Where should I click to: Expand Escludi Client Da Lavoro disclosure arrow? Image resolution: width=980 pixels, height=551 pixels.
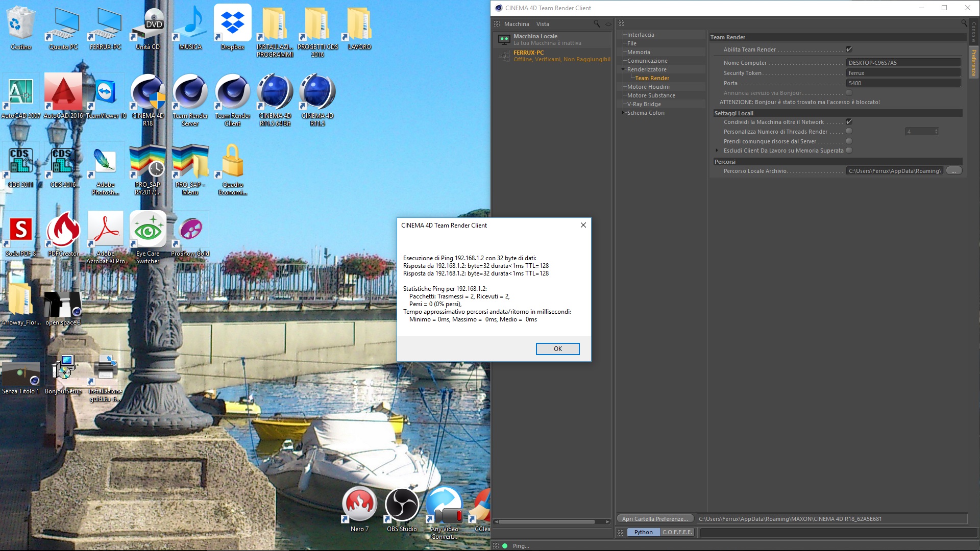(717, 151)
